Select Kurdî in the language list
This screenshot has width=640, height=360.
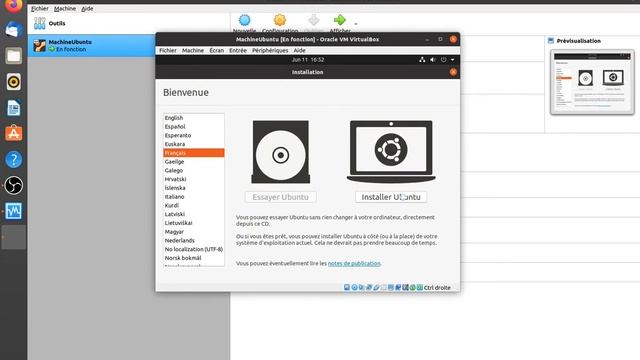[x=193, y=205]
